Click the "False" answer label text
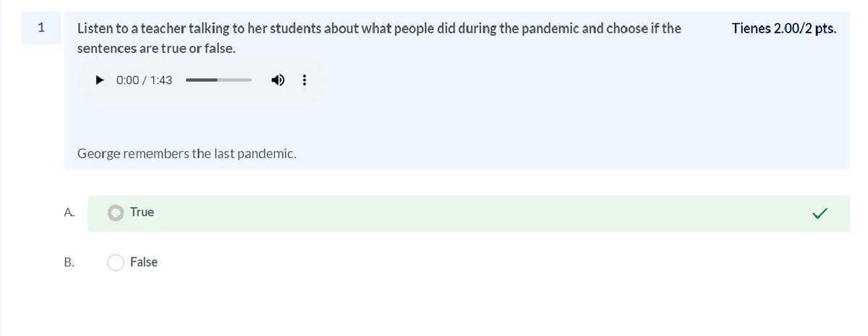Screen dimensions: 868x336 [144, 262]
